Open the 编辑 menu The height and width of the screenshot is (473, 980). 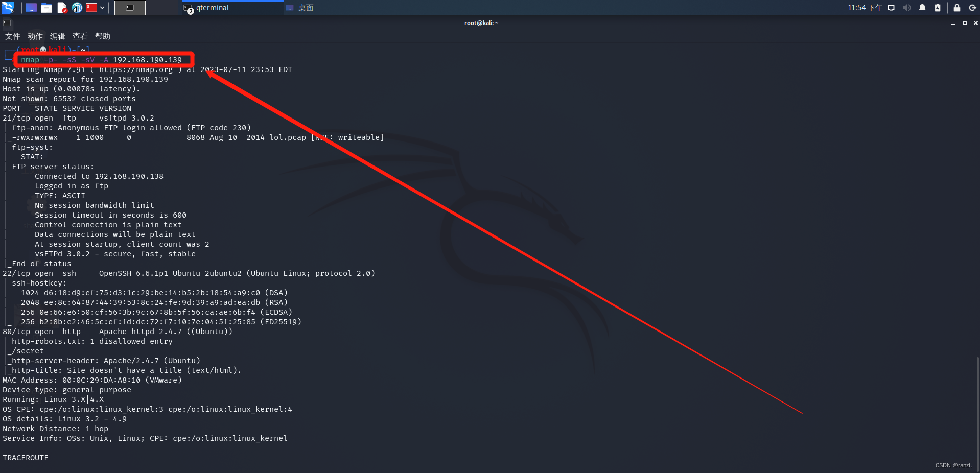tap(58, 36)
